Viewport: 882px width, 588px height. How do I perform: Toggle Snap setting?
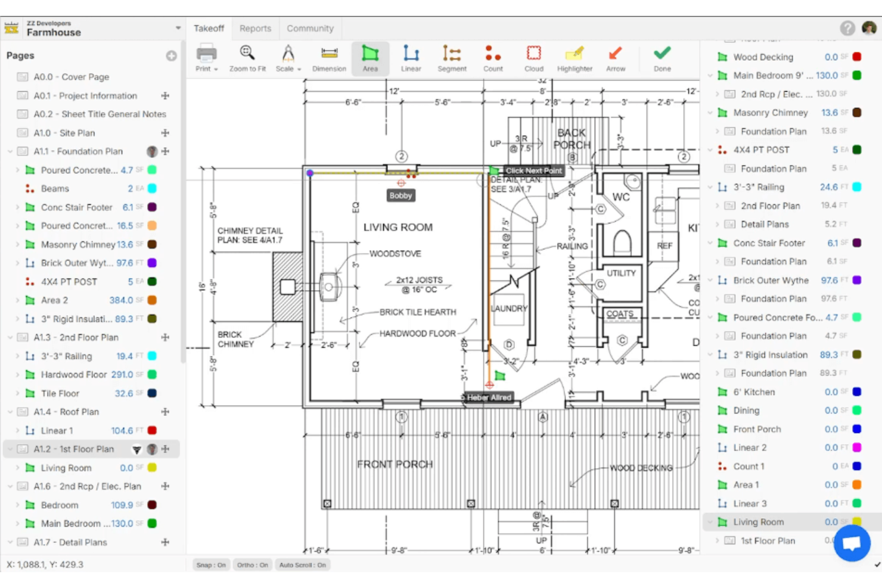tap(211, 565)
